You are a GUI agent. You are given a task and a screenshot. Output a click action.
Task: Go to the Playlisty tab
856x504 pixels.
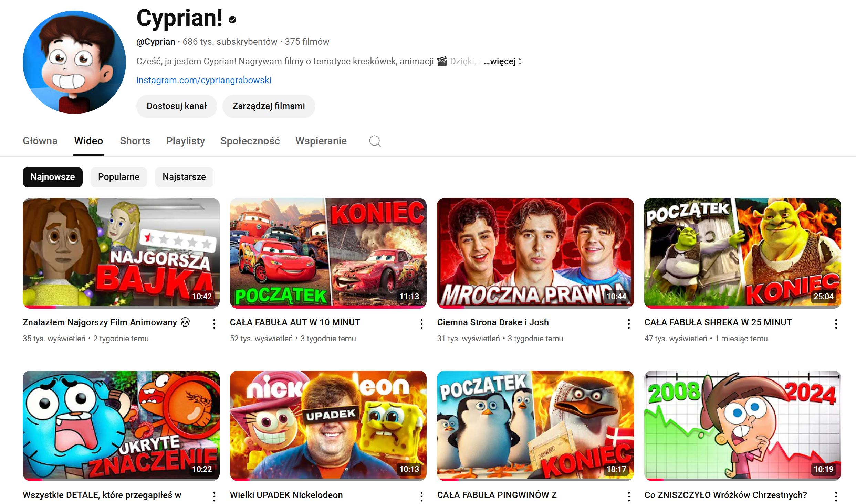pyautogui.click(x=185, y=141)
